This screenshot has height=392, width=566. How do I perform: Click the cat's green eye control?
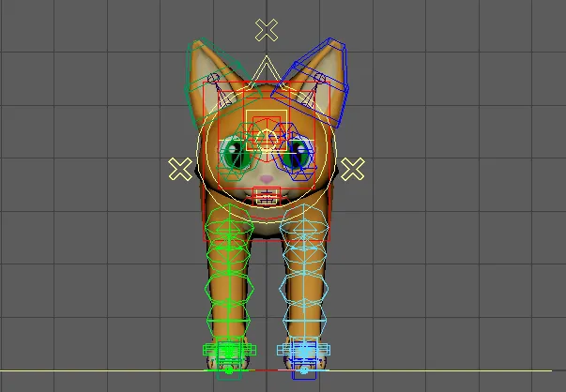(x=233, y=157)
